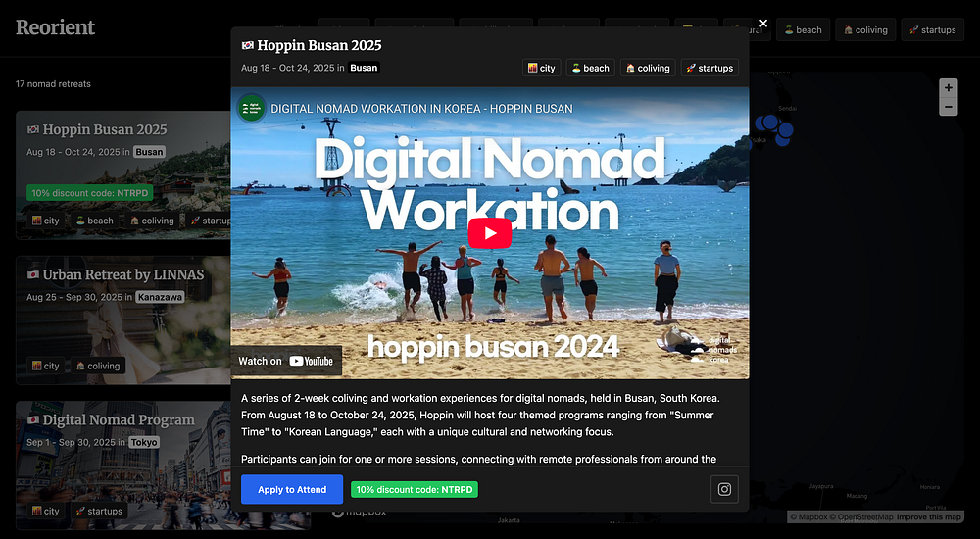Click Kanazawa badge on Urban Retreat card
The width and height of the screenshot is (980, 539).
(160, 297)
